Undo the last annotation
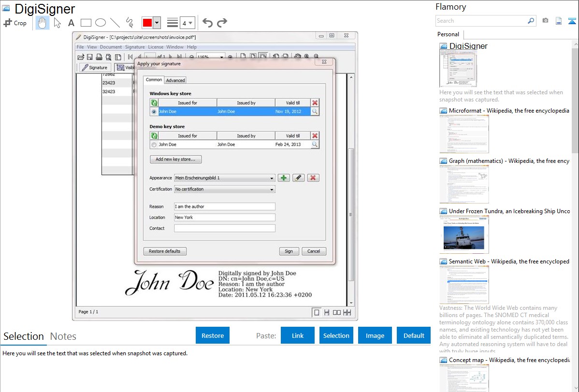Image resolution: width=579 pixels, height=392 pixels. pos(207,23)
